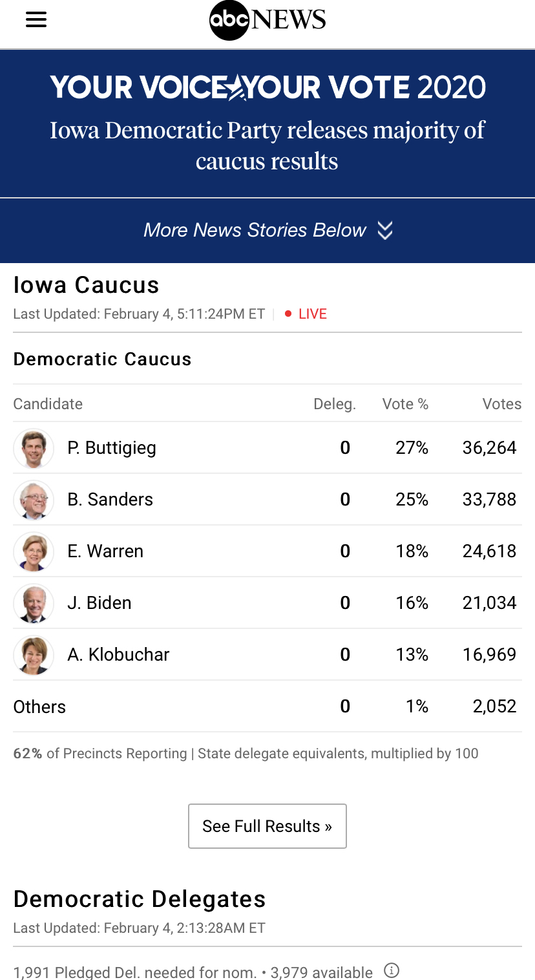Click the Votes column header

point(502,404)
